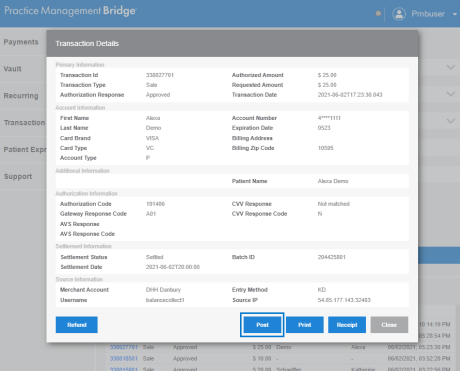
Task: Expand the second chevron behind the dialog
Action: tap(451, 94)
